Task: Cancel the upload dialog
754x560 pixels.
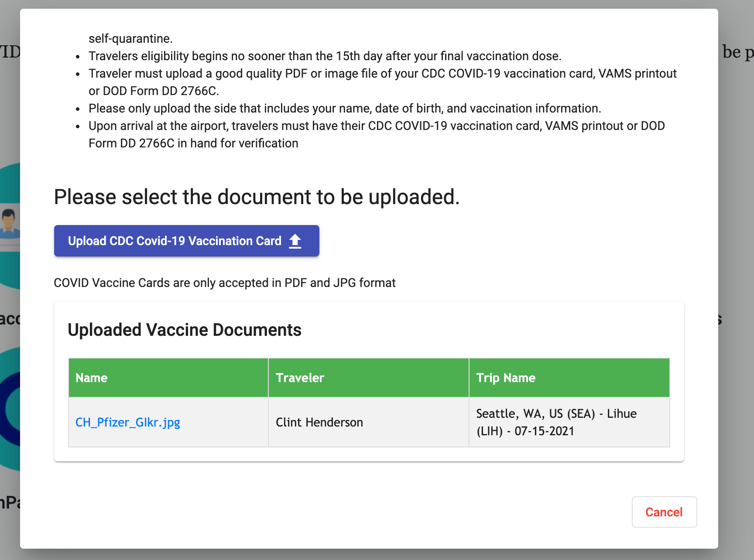Action: (664, 512)
